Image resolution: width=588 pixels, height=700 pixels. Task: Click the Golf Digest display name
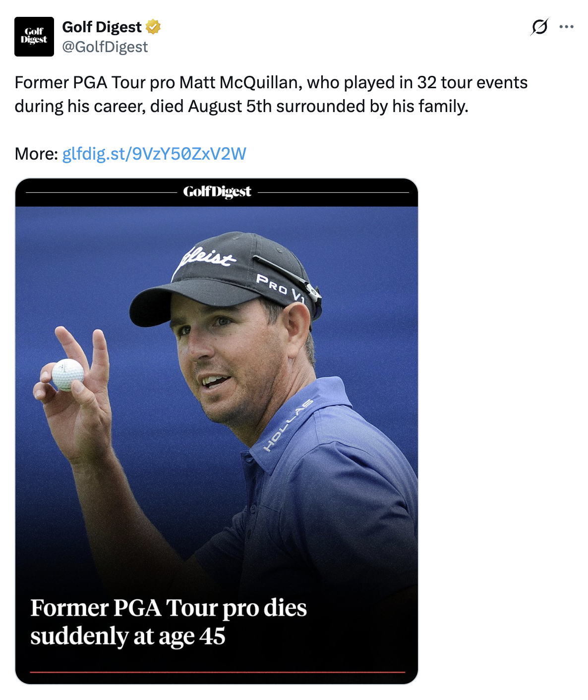tap(102, 27)
